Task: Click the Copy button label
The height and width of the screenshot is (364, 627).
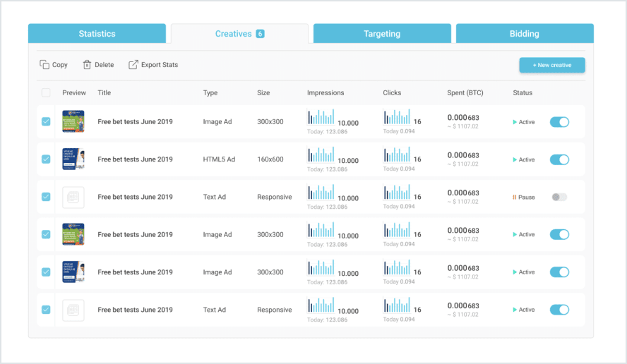Action: (59, 65)
